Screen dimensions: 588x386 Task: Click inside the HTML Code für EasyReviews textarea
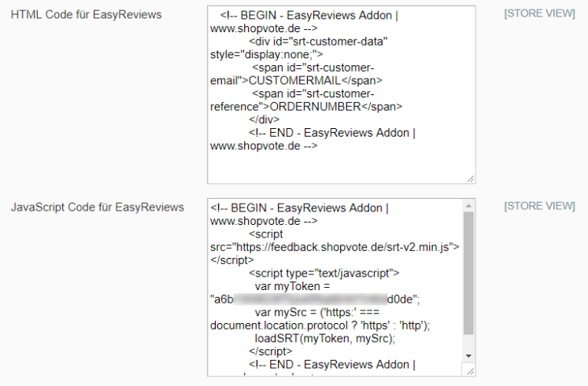[342, 94]
